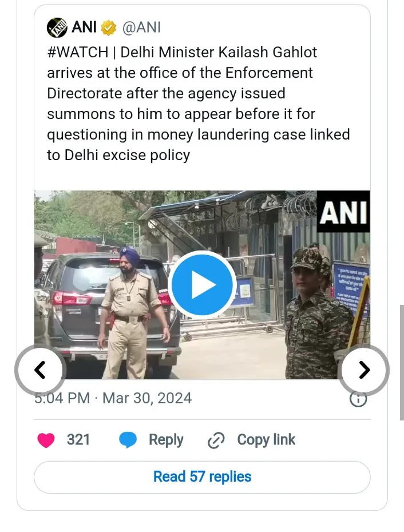Click the Copy link text
The width and height of the screenshot is (404, 532).
[266, 440]
